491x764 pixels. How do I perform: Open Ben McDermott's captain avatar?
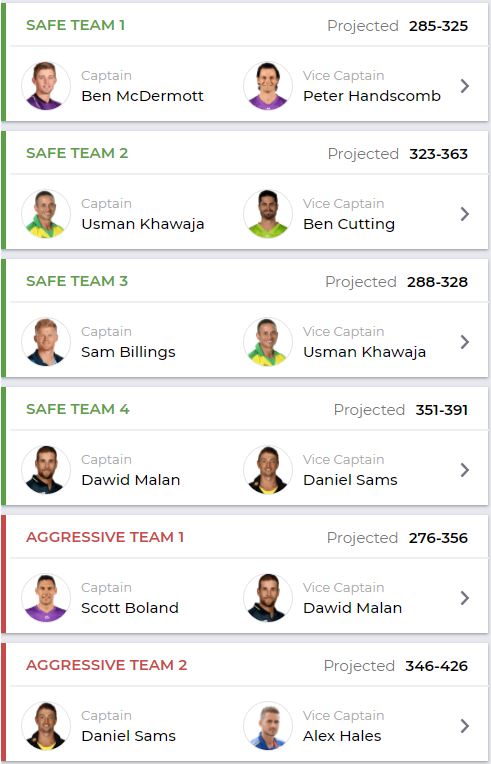tap(46, 86)
